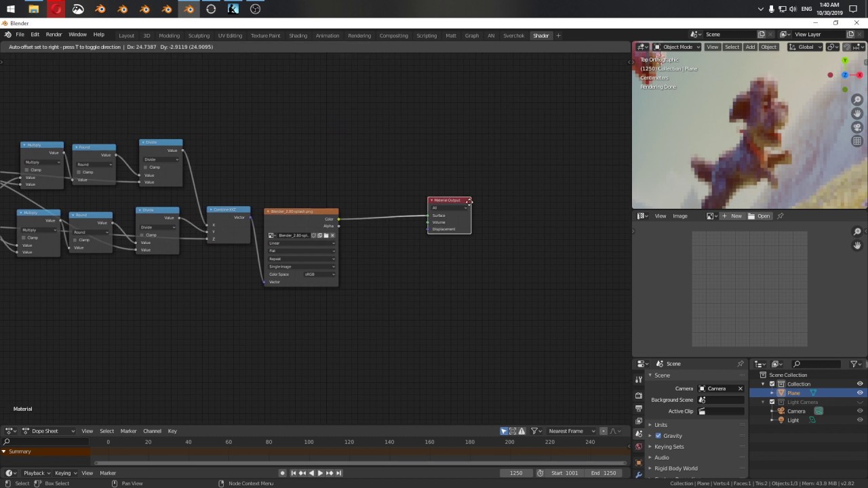868x488 pixels.
Task: Switch to the UV Editing workspace tab
Action: 230,35
